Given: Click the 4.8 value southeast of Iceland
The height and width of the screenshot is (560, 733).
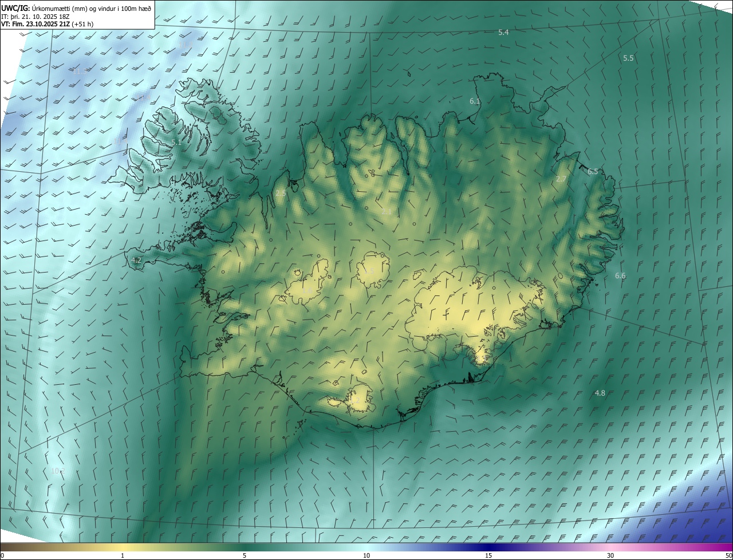Looking at the screenshot, I should pyautogui.click(x=600, y=393).
